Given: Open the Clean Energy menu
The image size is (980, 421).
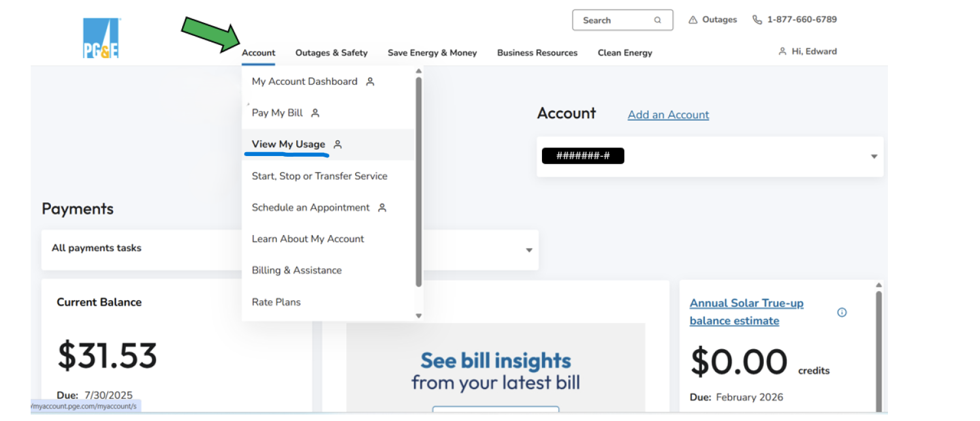Looking at the screenshot, I should click(x=625, y=53).
